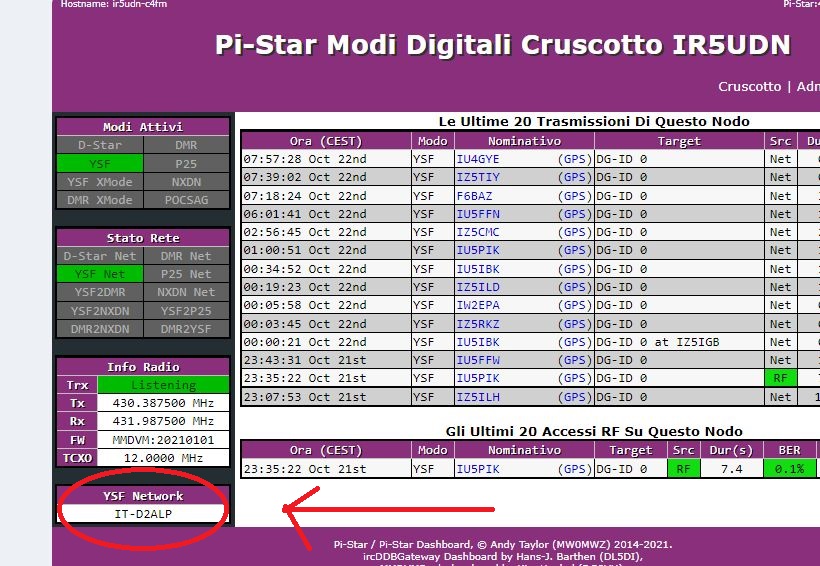Open GPS link for IU4GYE
Viewport: 820px width, 566px height.
(x=575, y=159)
